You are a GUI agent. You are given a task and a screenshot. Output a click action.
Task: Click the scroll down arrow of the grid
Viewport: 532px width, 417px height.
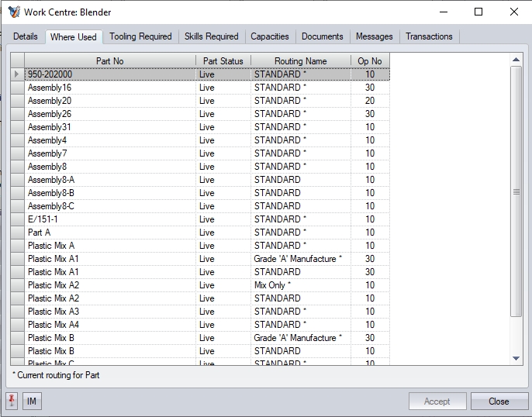516,358
